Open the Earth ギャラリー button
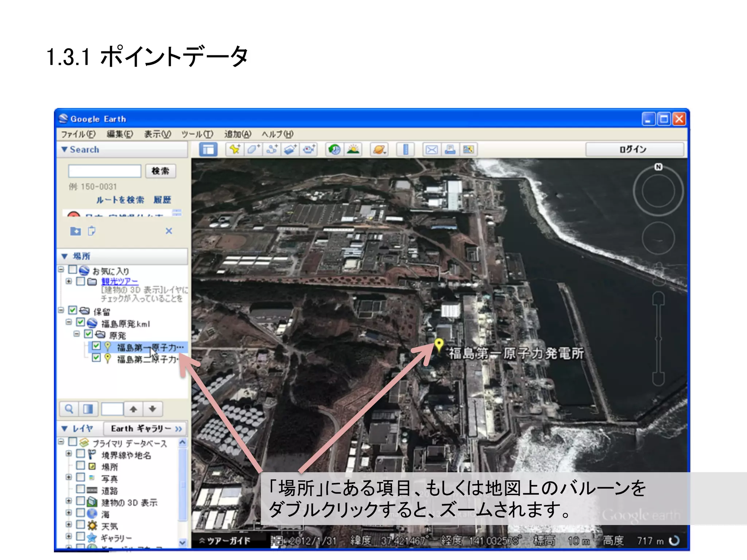747x560 pixels. pos(145,428)
